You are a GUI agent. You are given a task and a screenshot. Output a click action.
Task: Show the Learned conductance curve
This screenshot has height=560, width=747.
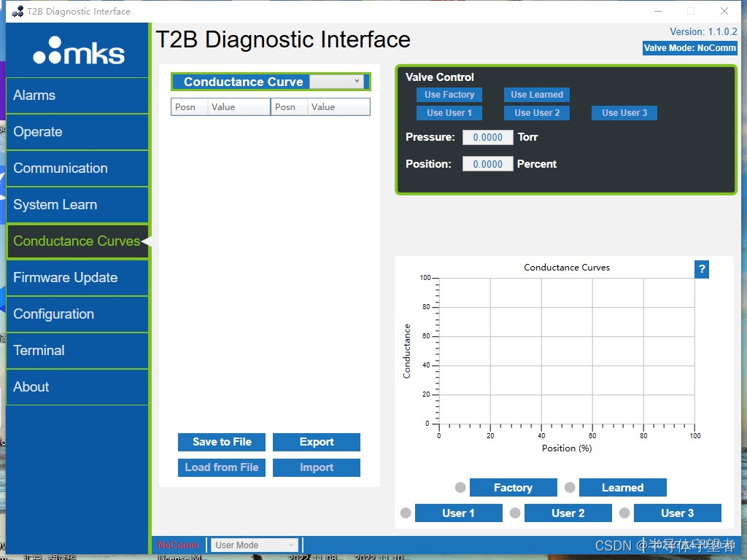pyautogui.click(x=623, y=488)
